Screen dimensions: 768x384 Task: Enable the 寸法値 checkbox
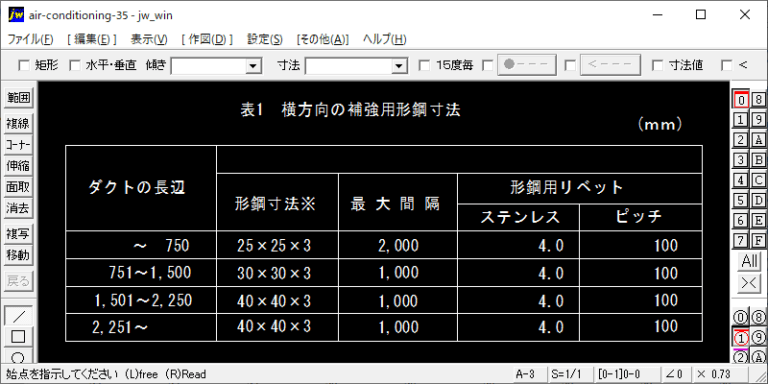coord(658,65)
